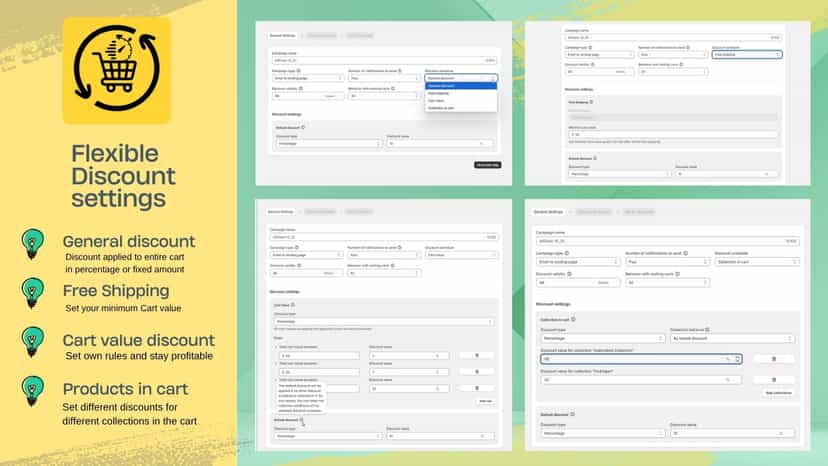Choose Free shipping in the open dropdown list

click(x=461, y=93)
